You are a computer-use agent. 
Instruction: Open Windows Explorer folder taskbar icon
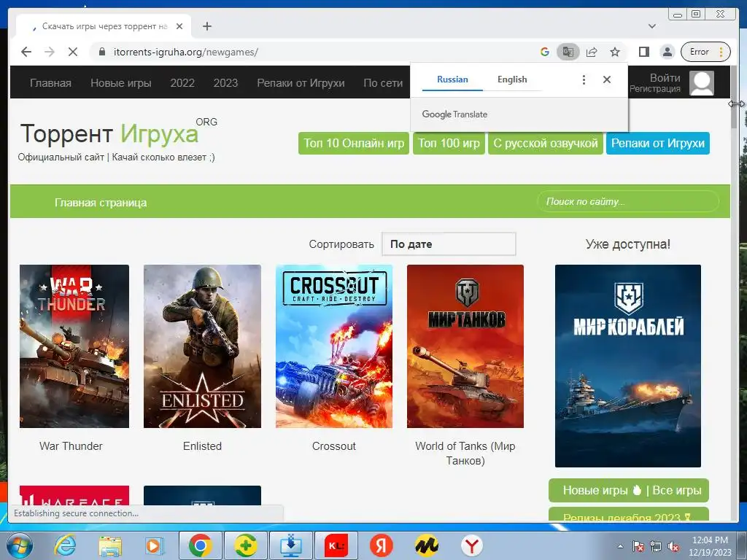[110, 545]
